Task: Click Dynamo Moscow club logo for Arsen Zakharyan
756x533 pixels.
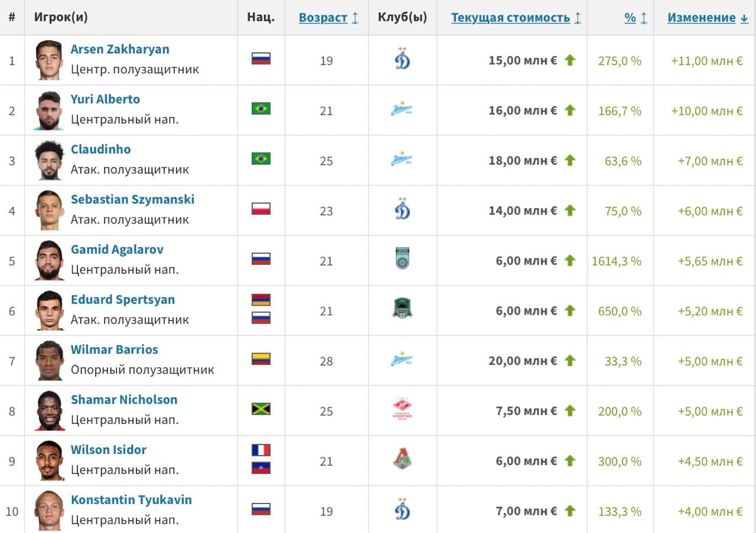Action: (402, 60)
